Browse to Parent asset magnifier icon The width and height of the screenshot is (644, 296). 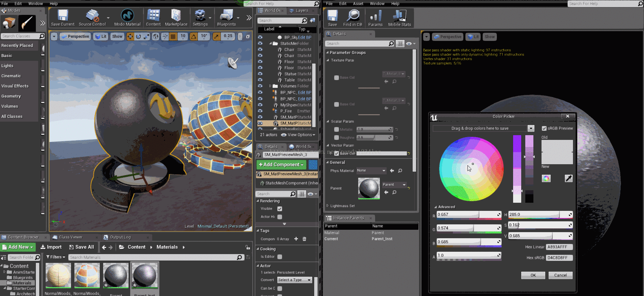tap(394, 192)
